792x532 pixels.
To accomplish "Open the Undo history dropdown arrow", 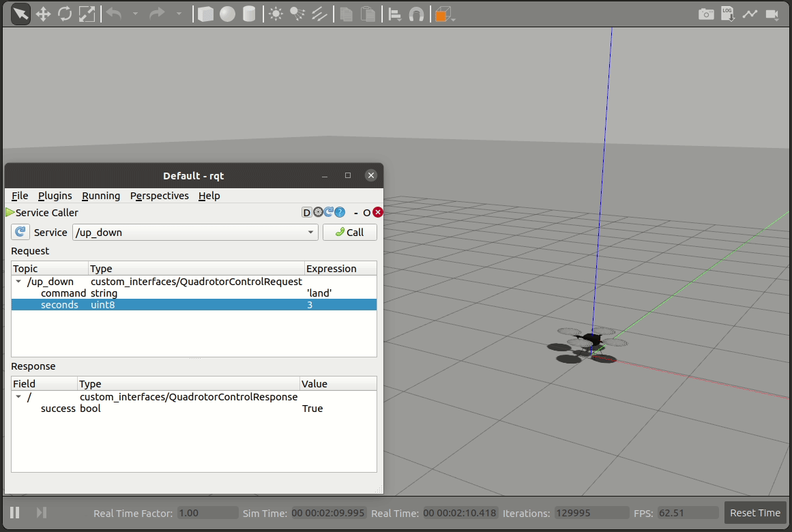I will pyautogui.click(x=135, y=14).
